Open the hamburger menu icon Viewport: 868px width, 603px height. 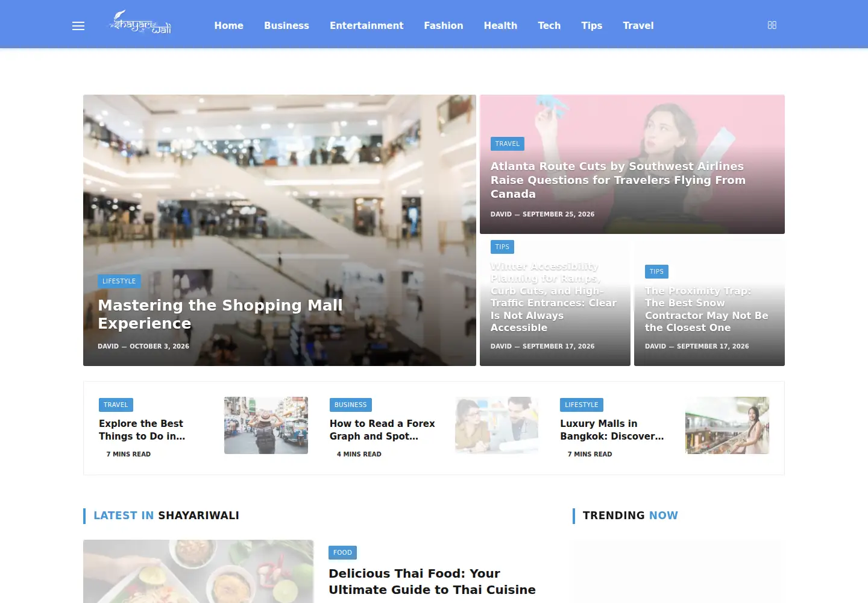78,26
